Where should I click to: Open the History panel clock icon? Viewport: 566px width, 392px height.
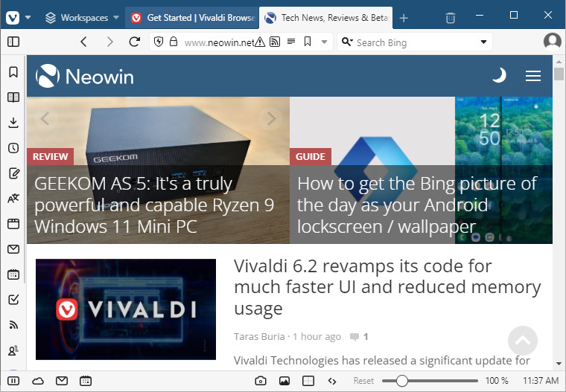coord(13,148)
